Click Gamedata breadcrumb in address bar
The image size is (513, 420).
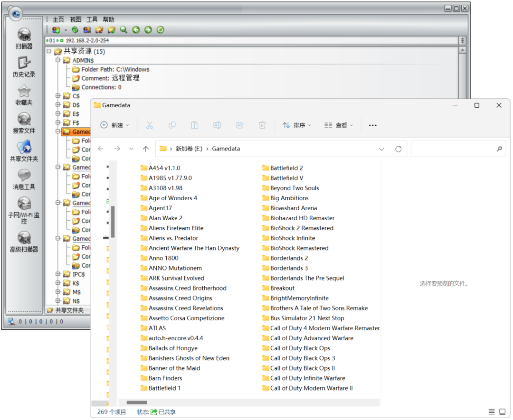(226, 149)
